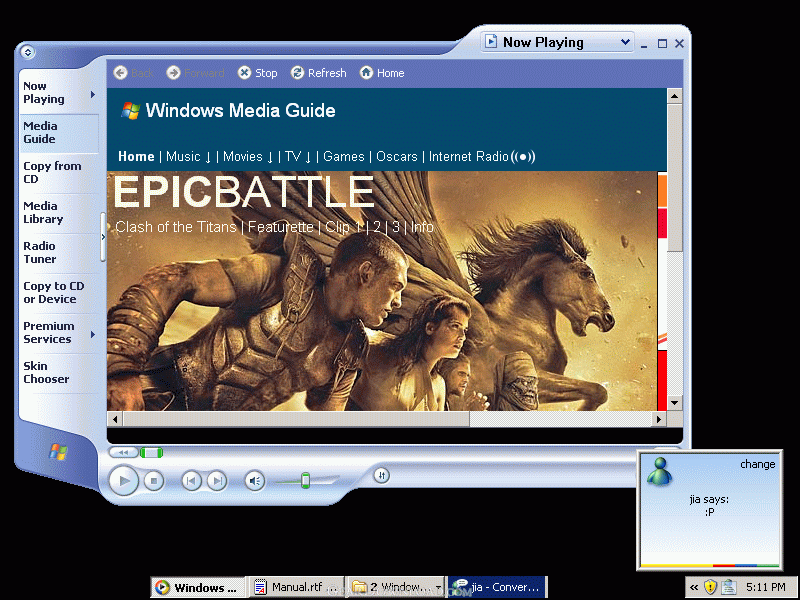Click the Forward navigation icon
The image size is (800, 600).
(x=173, y=73)
